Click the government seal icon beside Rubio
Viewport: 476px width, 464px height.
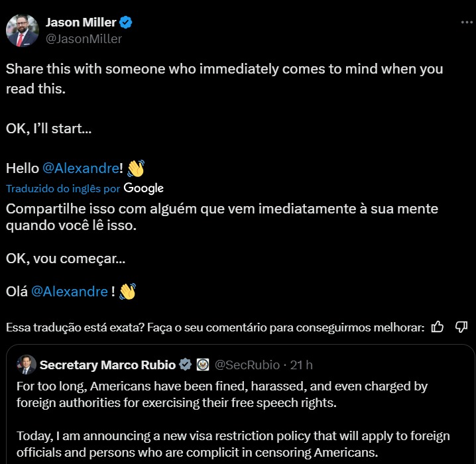pyautogui.click(x=203, y=365)
